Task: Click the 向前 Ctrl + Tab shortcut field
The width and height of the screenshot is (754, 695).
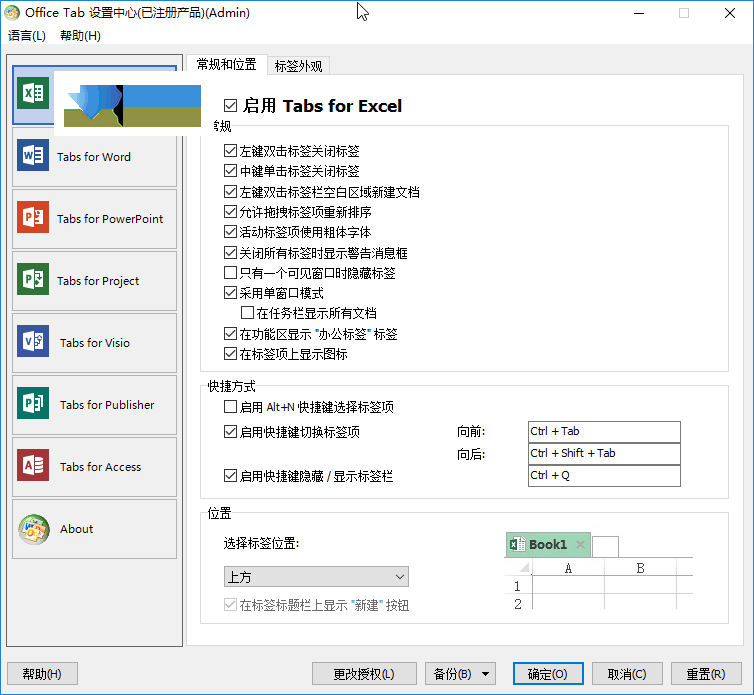Action: point(604,431)
